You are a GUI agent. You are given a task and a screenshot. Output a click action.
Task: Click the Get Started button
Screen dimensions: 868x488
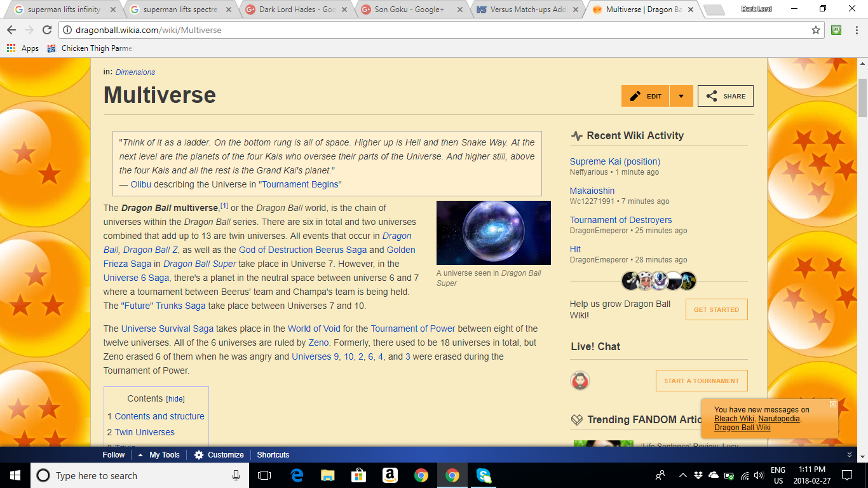(x=716, y=309)
